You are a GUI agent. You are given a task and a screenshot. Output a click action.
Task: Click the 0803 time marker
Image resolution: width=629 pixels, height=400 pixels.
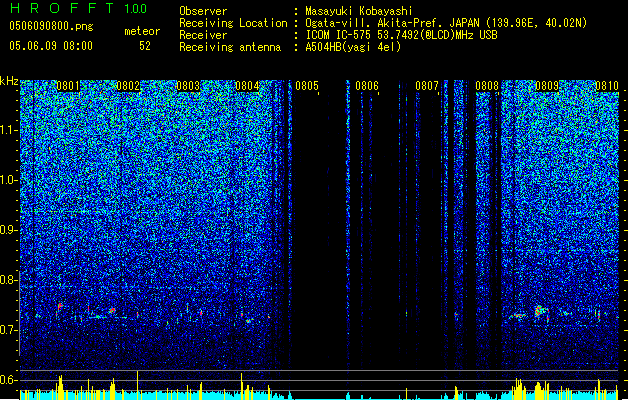click(188, 86)
